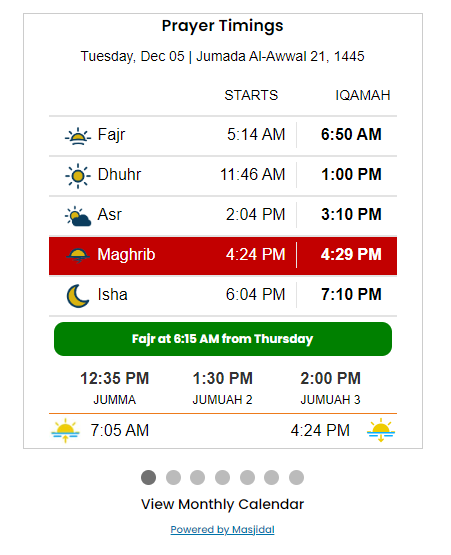Click the STARTS column header
Screen dimensions: 451x555
[x=251, y=96]
